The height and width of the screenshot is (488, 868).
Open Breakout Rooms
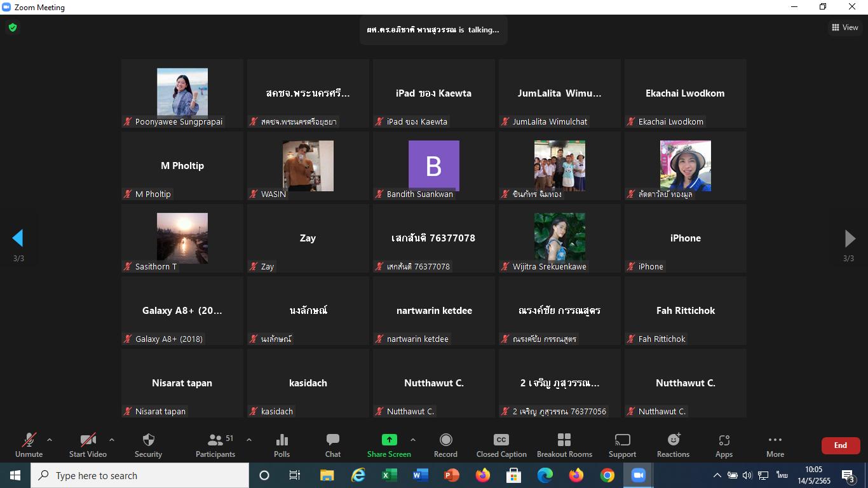(x=564, y=445)
